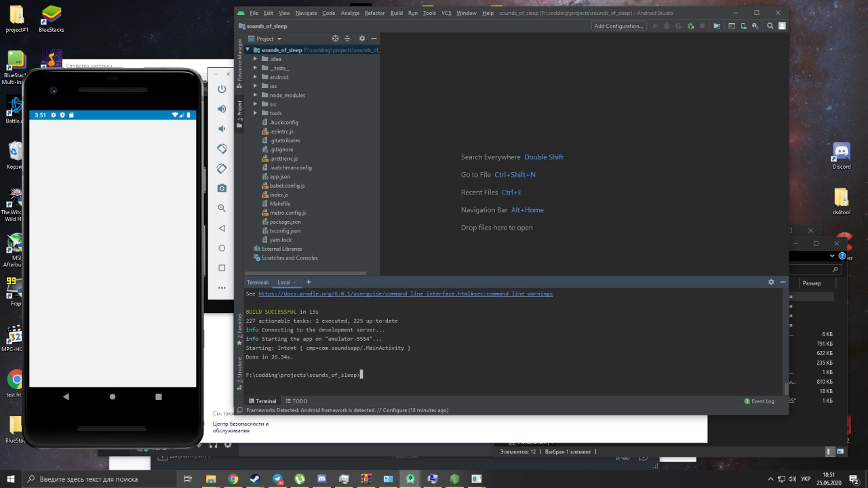Toggle the 2: Favorites side tab

point(239,329)
